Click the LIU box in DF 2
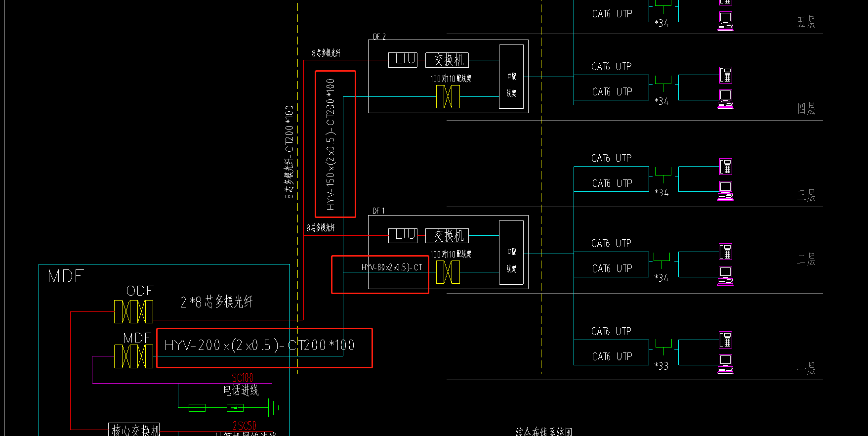The image size is (868, 436). coord(403,60)
